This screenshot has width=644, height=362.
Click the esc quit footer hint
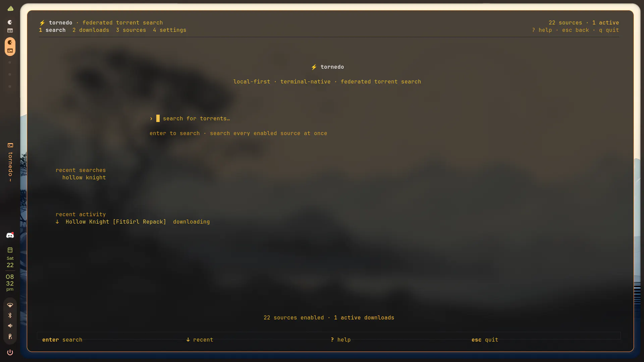pyautogui.click(x=485, y=340)
